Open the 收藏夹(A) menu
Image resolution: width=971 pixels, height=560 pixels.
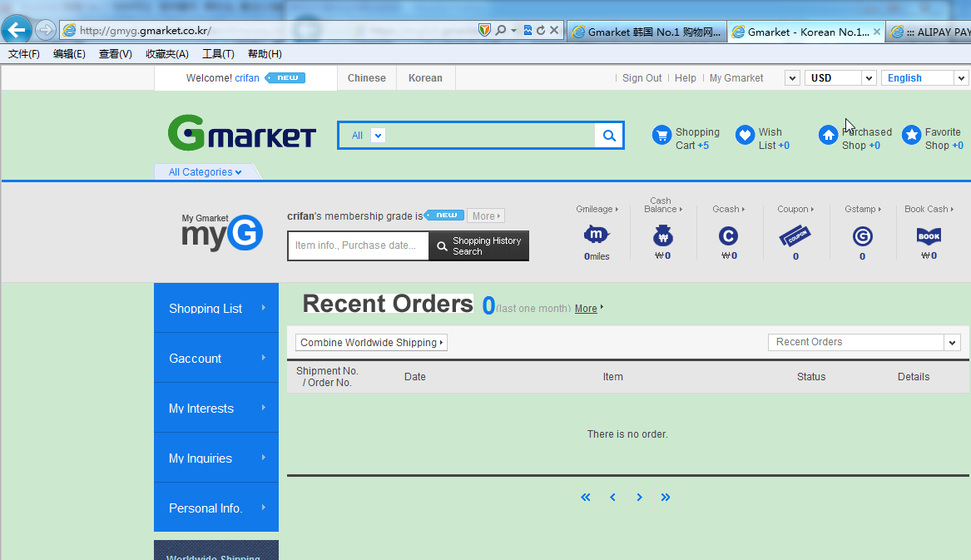coord(167,54)
